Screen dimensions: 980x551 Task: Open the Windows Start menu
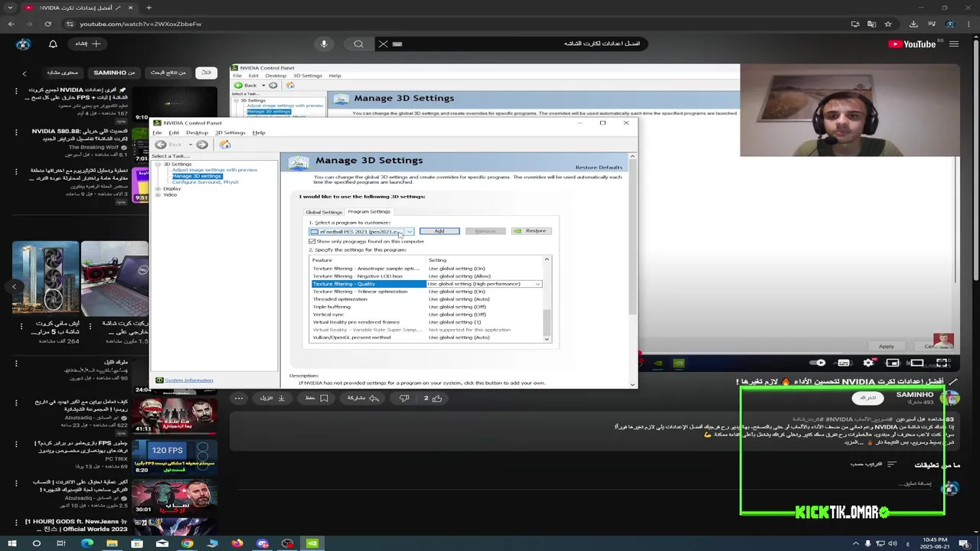(x=11, y=543)
